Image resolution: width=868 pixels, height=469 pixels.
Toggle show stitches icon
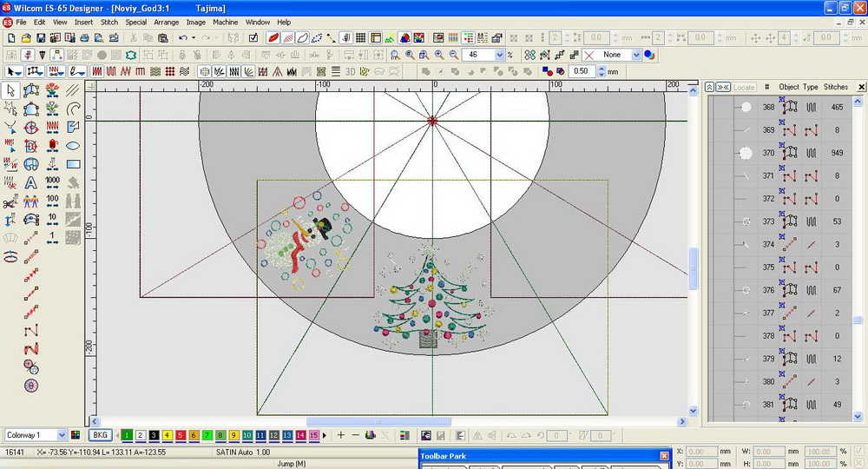click(x=288, y=38)
